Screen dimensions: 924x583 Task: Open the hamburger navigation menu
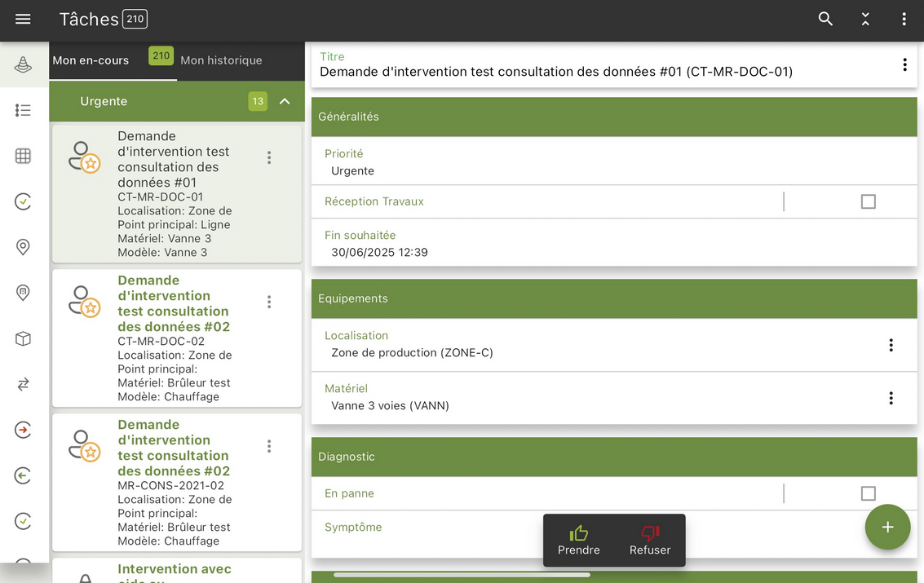click(23, 20)
